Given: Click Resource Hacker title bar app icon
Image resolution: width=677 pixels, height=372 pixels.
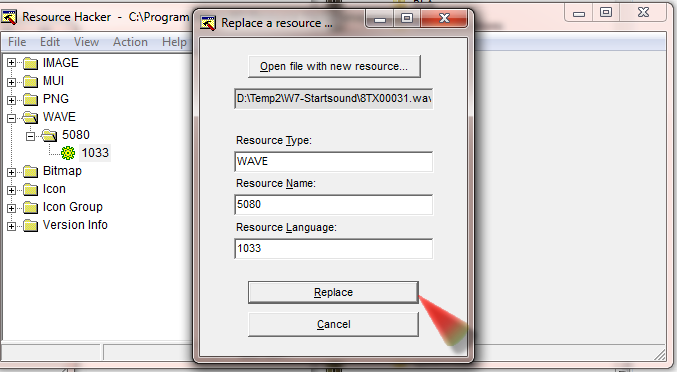Looking at the screenshot, I should point(9,17).
